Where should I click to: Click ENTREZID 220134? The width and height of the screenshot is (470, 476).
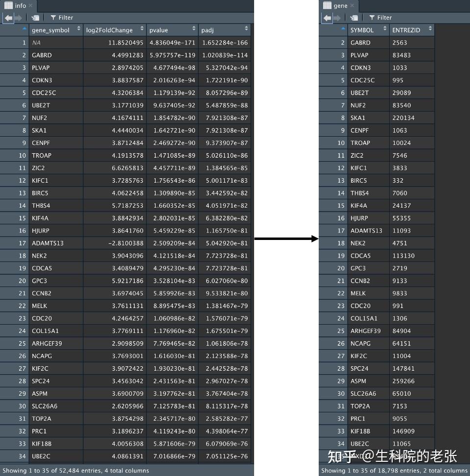[403, 118]
